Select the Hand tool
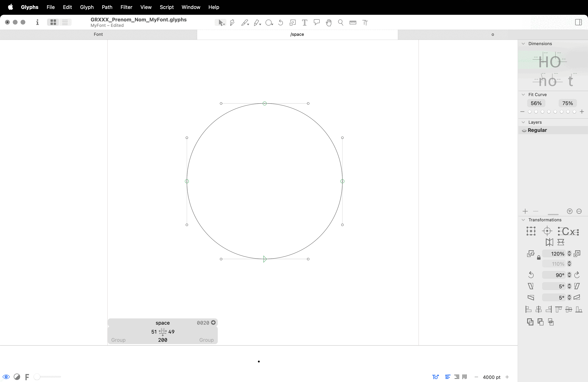This screenshot has width=588, height=382. (329, 23)
